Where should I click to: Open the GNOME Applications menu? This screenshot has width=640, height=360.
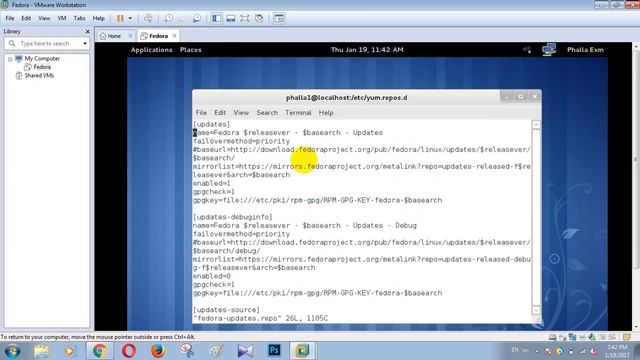click(x=151, y=50)
